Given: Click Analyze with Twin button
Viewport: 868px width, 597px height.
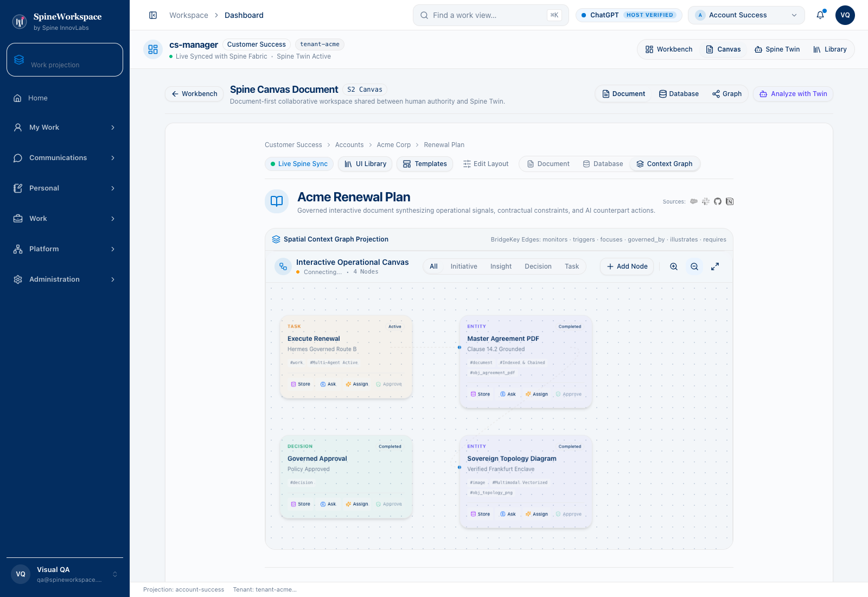Looking at the screenshot, I should (793, 94).
